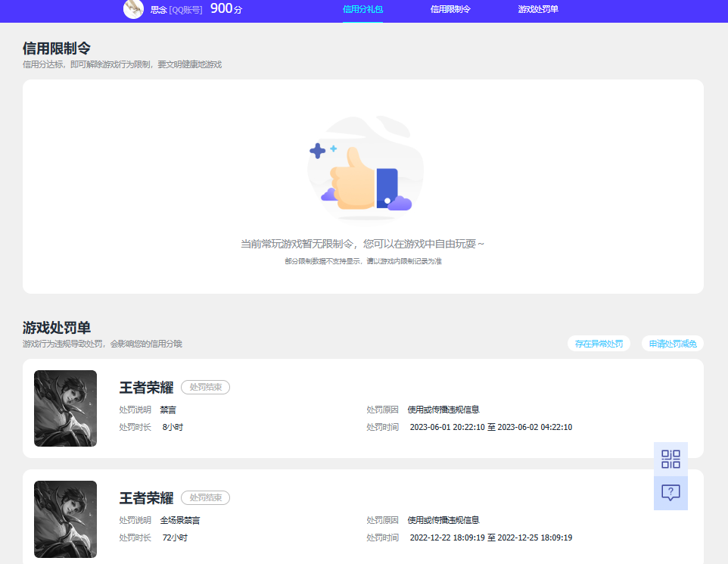The height and width of the screenshot is (564, 728).
Task: Click the 信用限制令 section heading
Action: 57,48
